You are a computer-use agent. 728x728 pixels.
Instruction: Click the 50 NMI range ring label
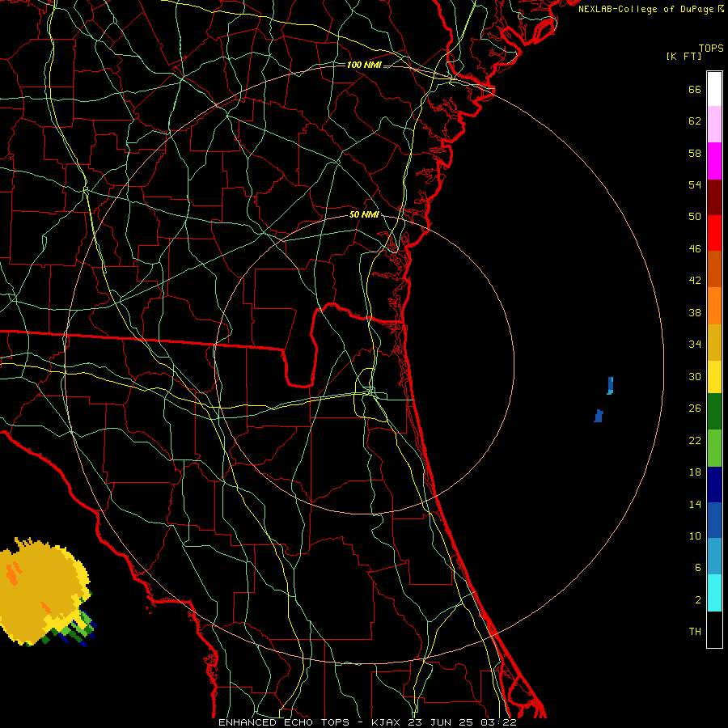(x=364, y=214)
